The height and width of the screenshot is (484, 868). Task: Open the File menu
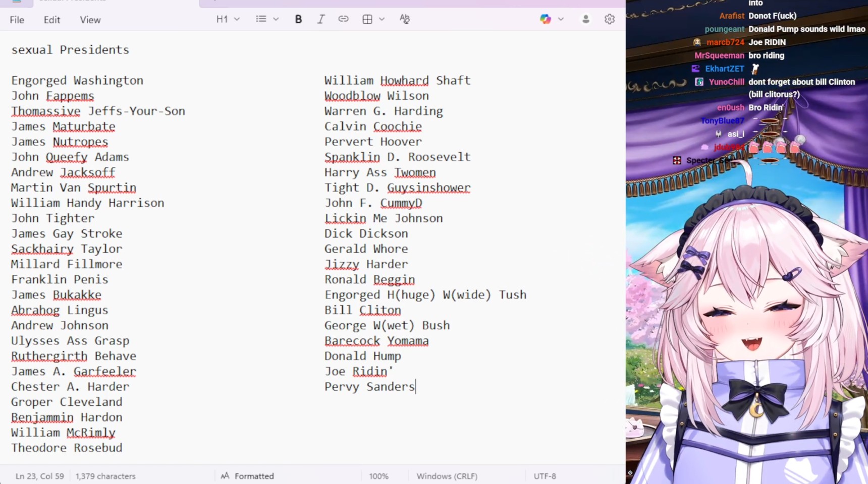tap(17, 20)
